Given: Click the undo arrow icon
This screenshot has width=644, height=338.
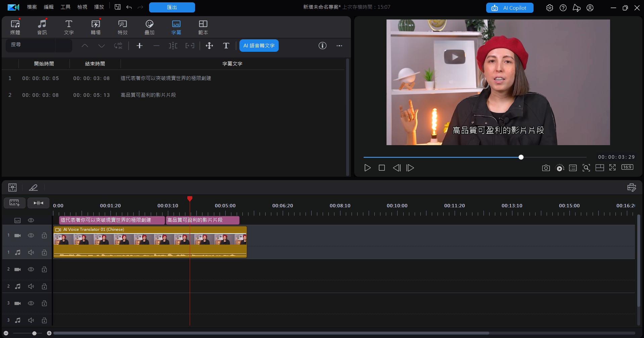Looking at the screenshot, I should tap(129, 7).
